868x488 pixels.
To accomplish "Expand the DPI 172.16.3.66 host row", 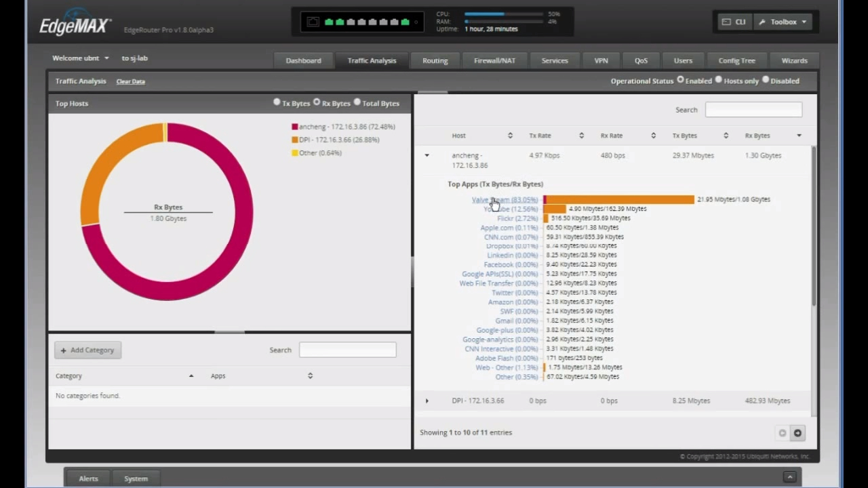I will click(427, 401).
